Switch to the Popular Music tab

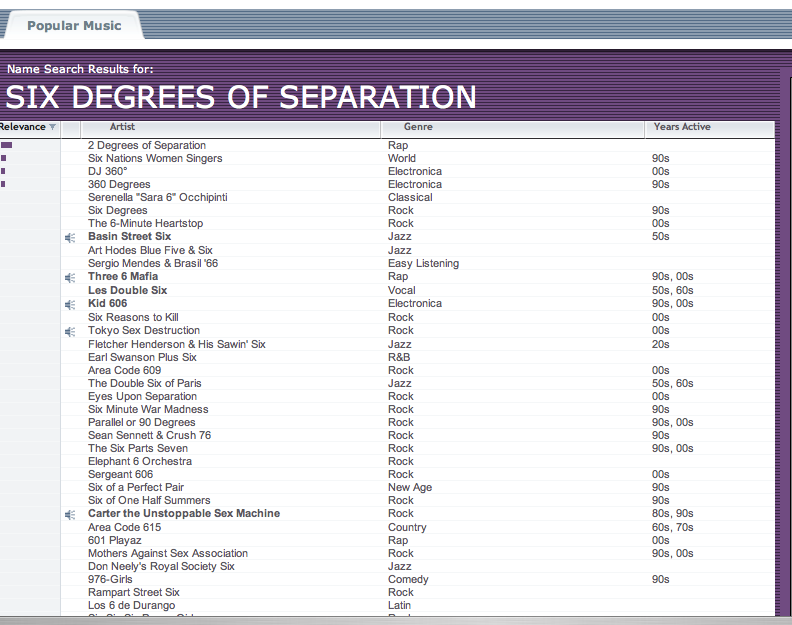pyautogui.click(x=74, y=26)
